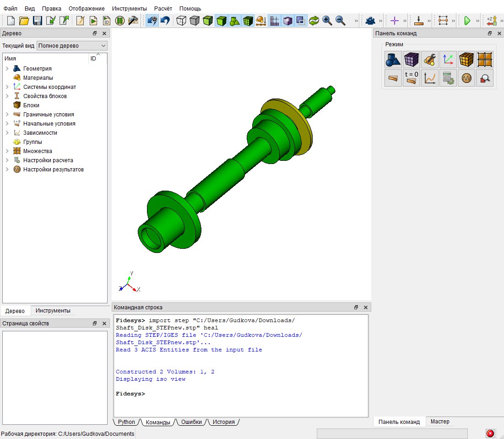Open Geometry mode in command panel
Screen dimensions: 504x439
click(393, 60)
